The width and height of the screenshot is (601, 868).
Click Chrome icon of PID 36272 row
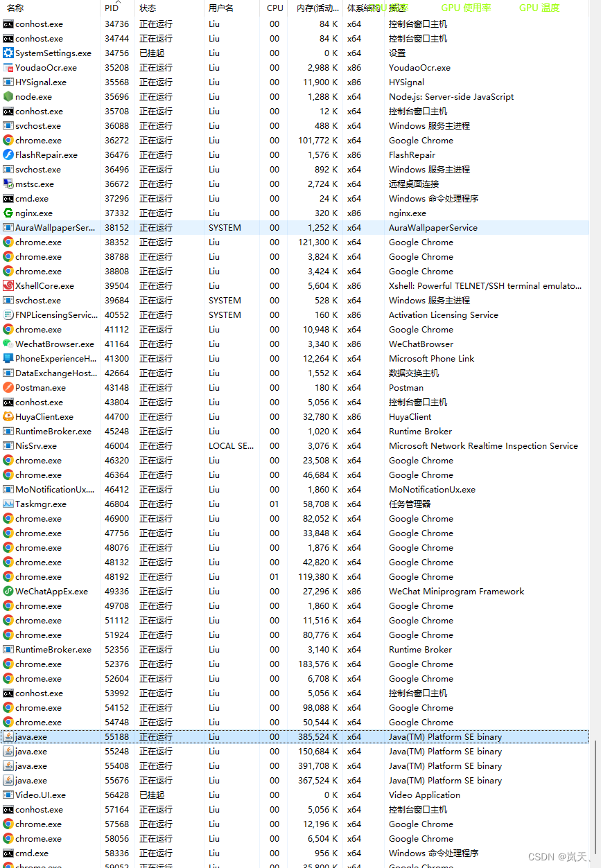tap(8, 141)
